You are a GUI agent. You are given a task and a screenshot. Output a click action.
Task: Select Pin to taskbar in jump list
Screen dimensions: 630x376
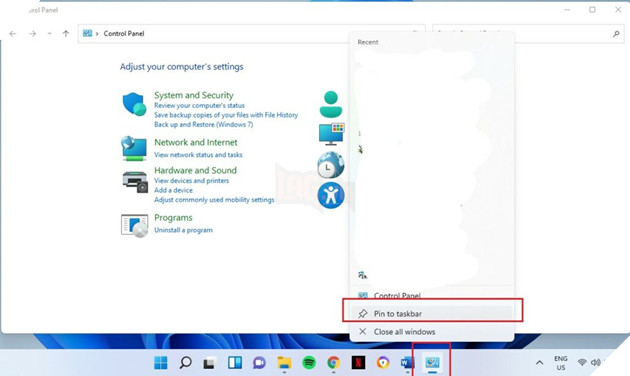(x=432, y=314)
